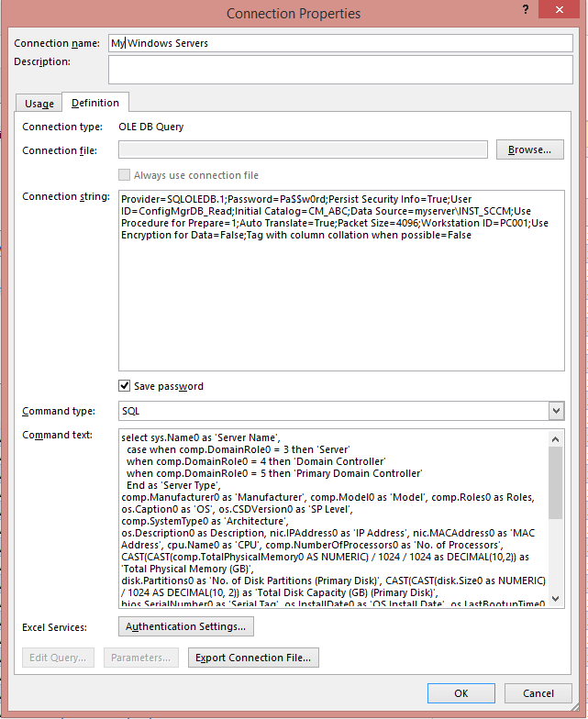Click the help question mark icon
Viewport: 588px width, 719px height.
point(525,8)
